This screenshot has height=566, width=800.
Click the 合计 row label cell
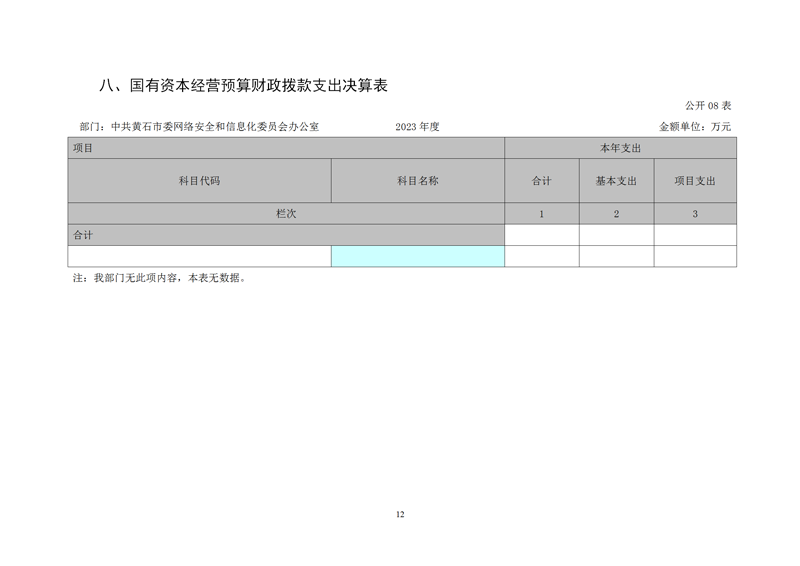coord(286,235)
